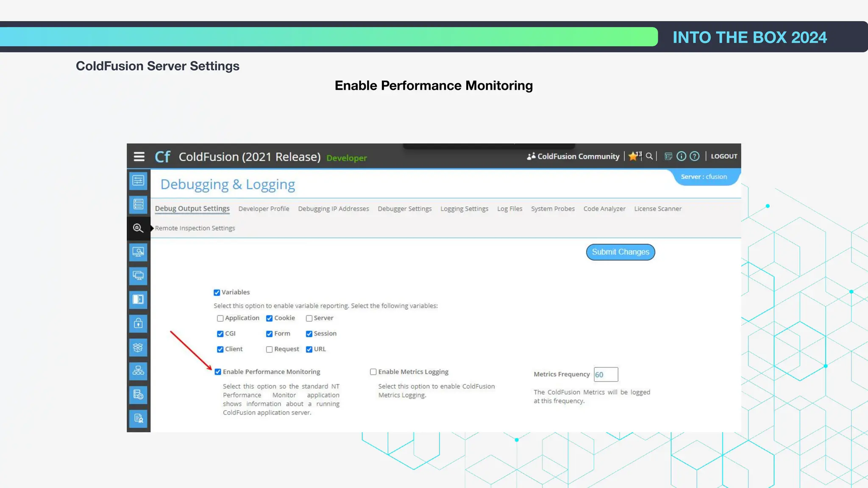Click the ColdFusion Community people icon
Viewport: 868px width, 488px height.
(x=531, y=156)
